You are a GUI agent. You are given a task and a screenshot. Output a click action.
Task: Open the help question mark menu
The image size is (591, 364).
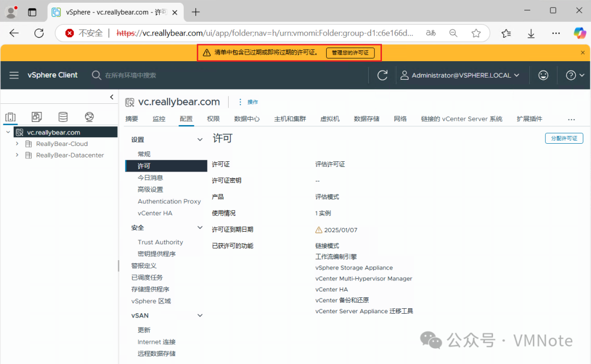point(575,75)
